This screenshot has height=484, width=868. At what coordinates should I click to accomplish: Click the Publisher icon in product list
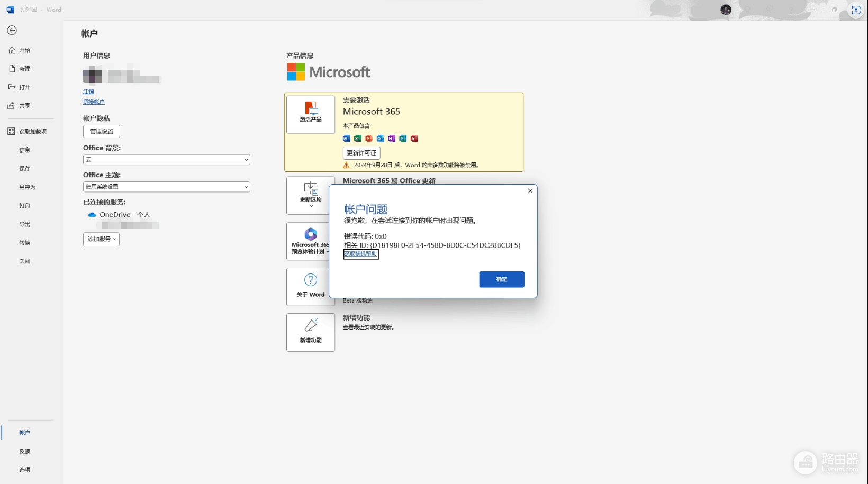pos(403,139)
